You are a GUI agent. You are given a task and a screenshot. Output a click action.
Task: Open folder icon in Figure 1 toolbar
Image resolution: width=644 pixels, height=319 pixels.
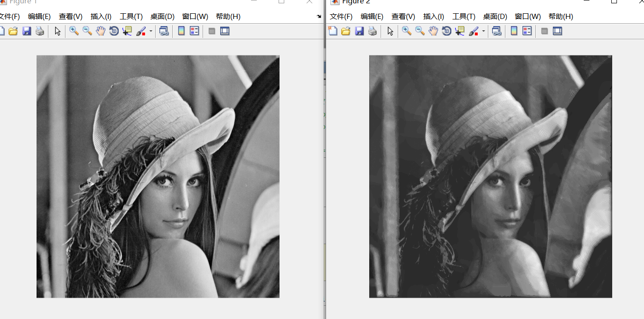[x=13, y=31]
